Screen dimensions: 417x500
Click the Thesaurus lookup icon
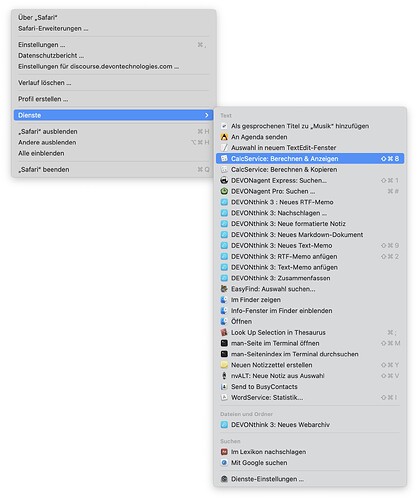[224, 332]
